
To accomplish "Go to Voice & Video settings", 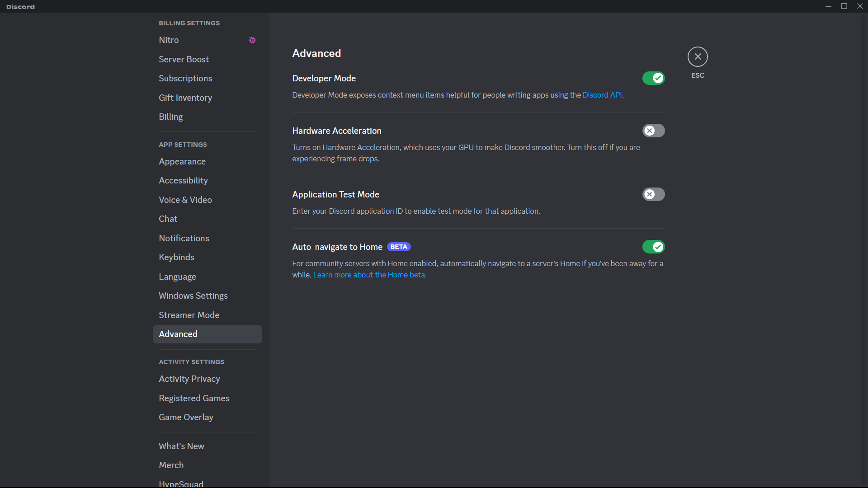I will 185,200.
